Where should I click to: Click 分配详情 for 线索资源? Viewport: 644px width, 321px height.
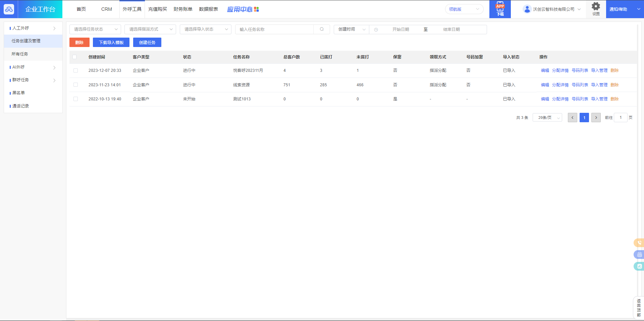pos(560,85)
